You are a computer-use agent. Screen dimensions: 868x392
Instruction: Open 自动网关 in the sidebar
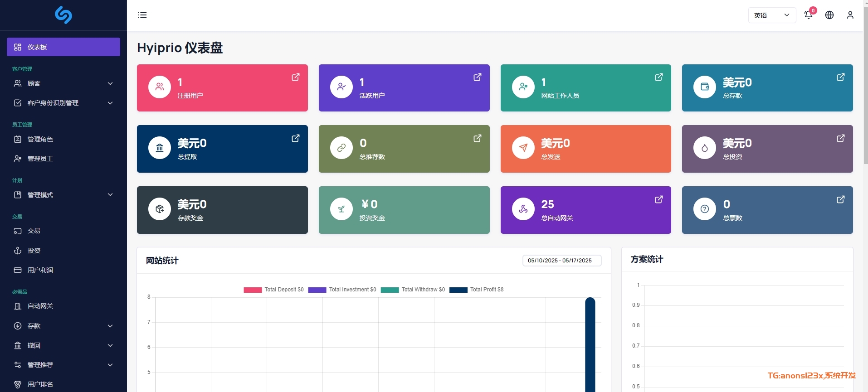pyautogui.click(x=63, y=306)
